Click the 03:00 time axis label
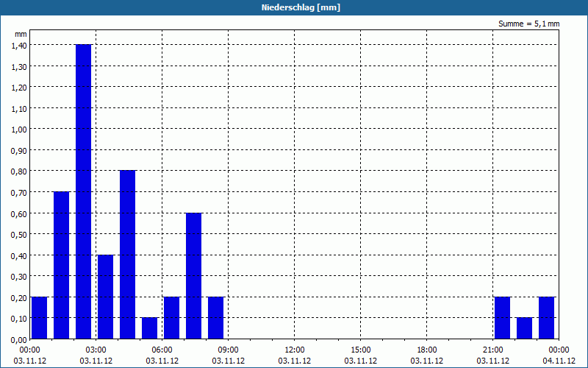 pyautogui.click(x=96, y=350)
